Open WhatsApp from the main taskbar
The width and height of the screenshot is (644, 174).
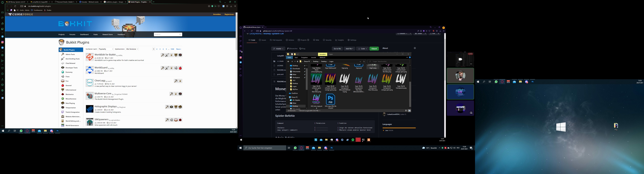(295, 148)
